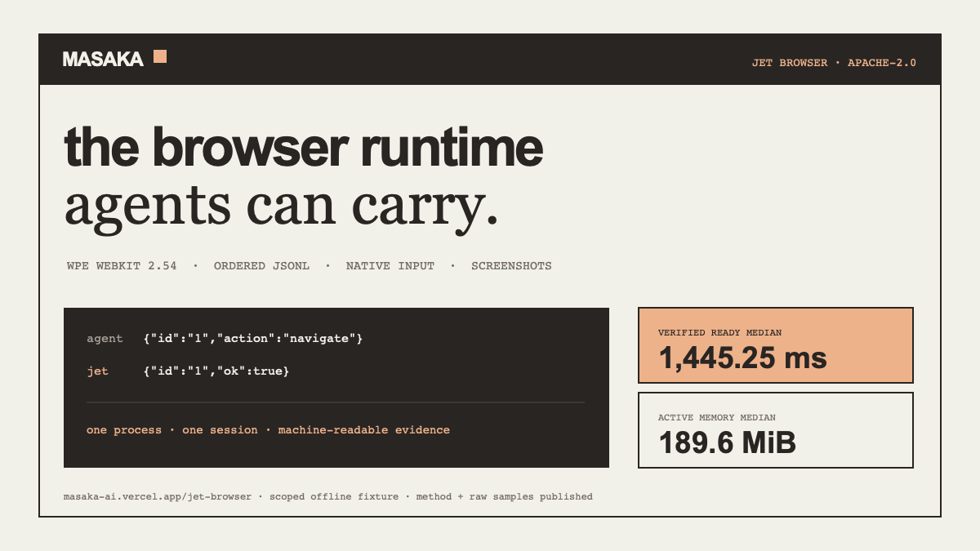980x551 pixels.
Task: Click the 'VERIFIED READY MEDIAN' label
Action: pos(719,333)
